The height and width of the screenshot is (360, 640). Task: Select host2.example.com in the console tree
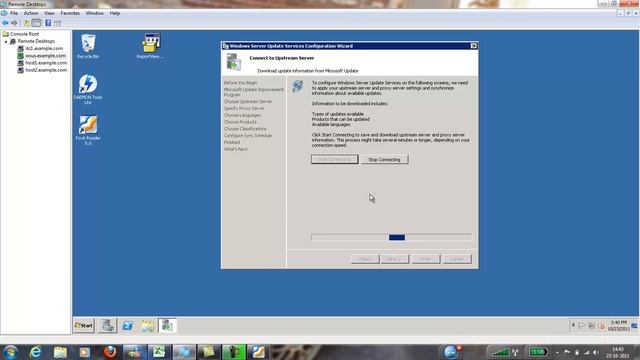(x=46, y=70)
